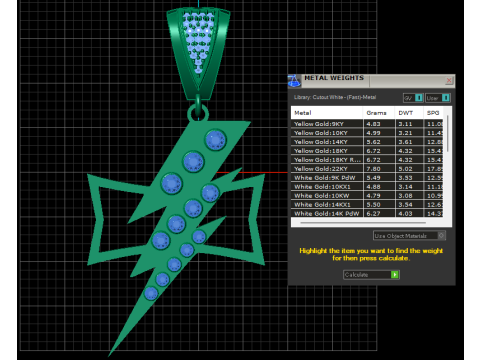Select the White Gold:14K PdW row
The height and width of the screenshot is (360, 480).
[x=367, y=213]
